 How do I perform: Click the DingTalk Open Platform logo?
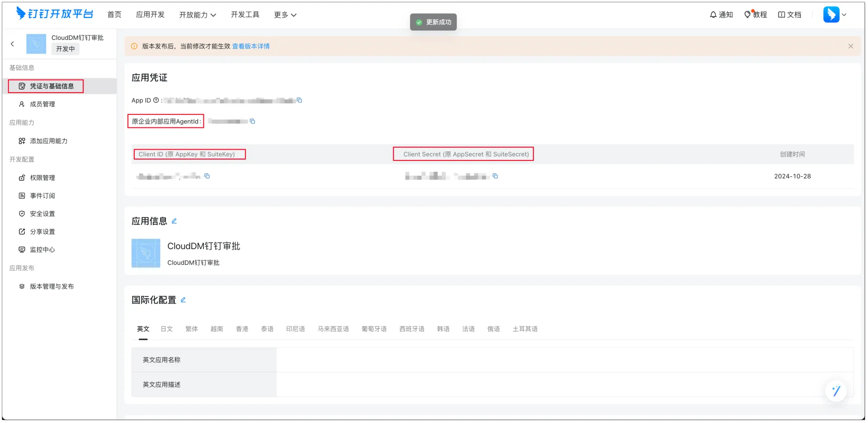pyautogui.click(x=55, y=14)
